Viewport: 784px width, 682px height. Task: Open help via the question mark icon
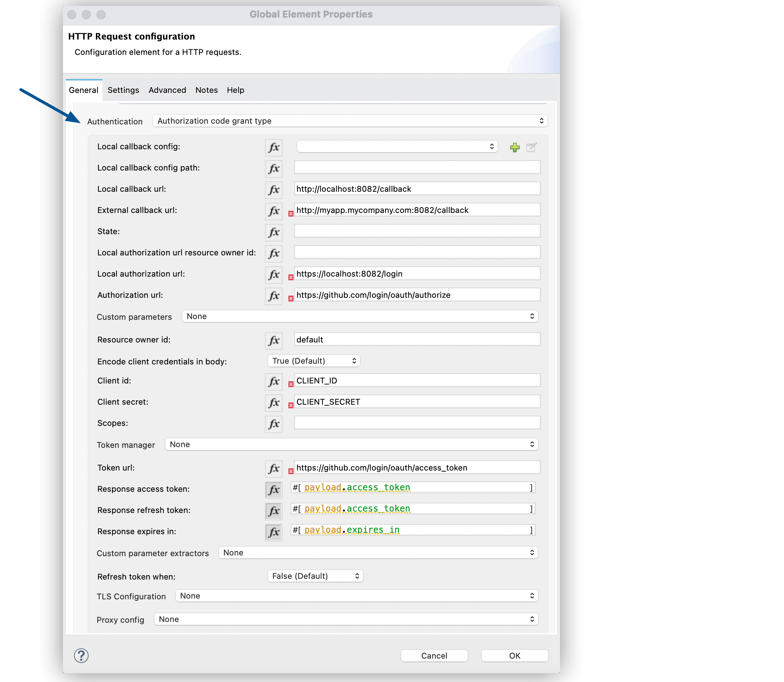pos(81,656)
